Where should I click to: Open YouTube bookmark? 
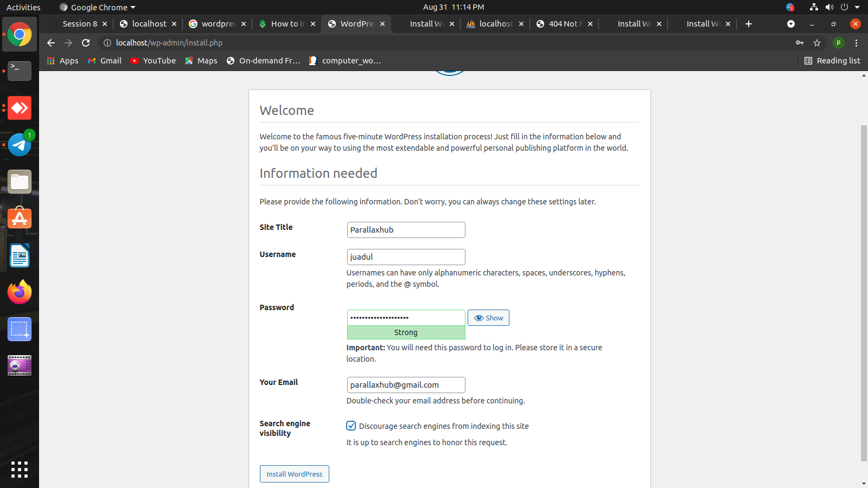click(x=153, y=61)
